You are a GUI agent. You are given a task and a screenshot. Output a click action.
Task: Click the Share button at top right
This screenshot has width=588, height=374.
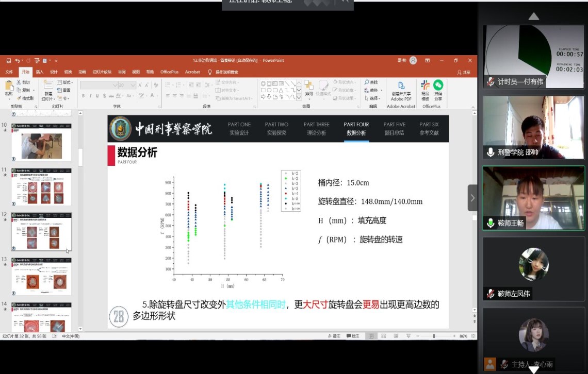463,73
